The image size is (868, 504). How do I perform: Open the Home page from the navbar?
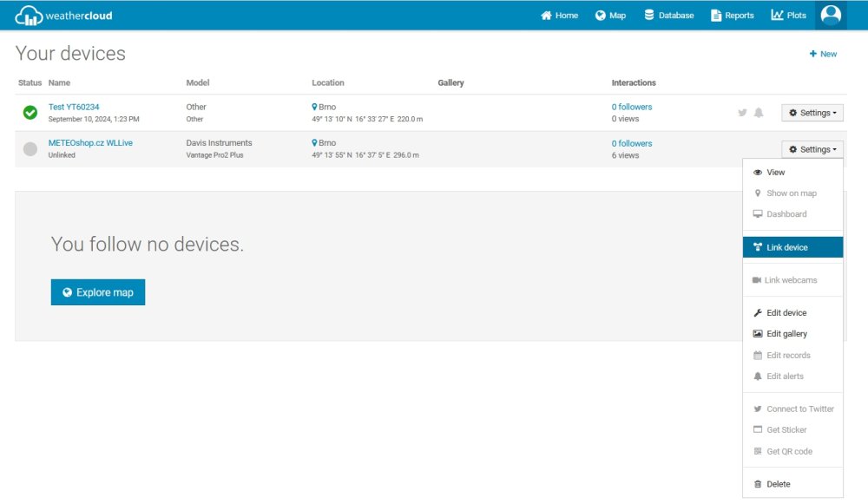tap(559, 16)
